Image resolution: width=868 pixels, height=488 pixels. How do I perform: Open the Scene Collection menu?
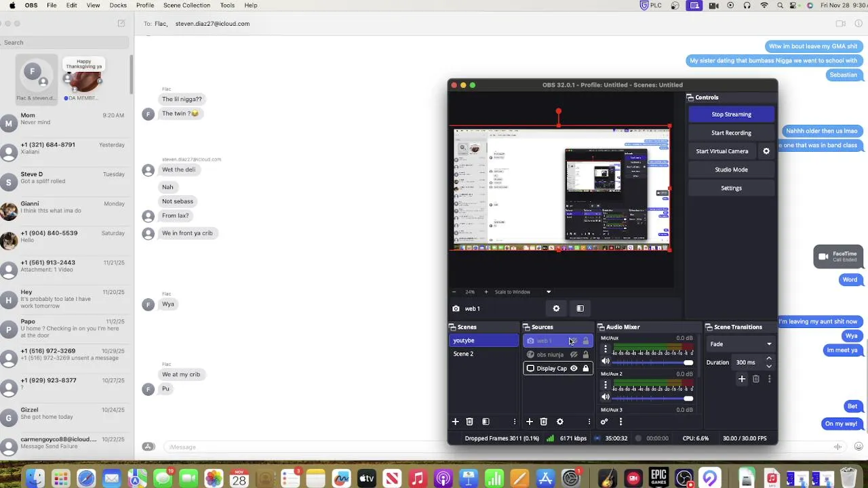click(186, 5)
